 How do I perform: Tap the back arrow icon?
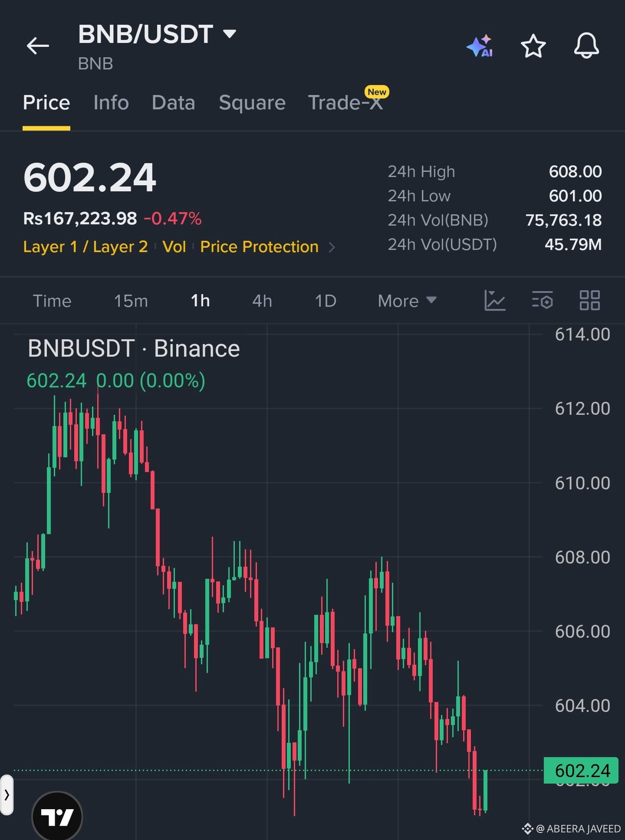coord(38,46)
